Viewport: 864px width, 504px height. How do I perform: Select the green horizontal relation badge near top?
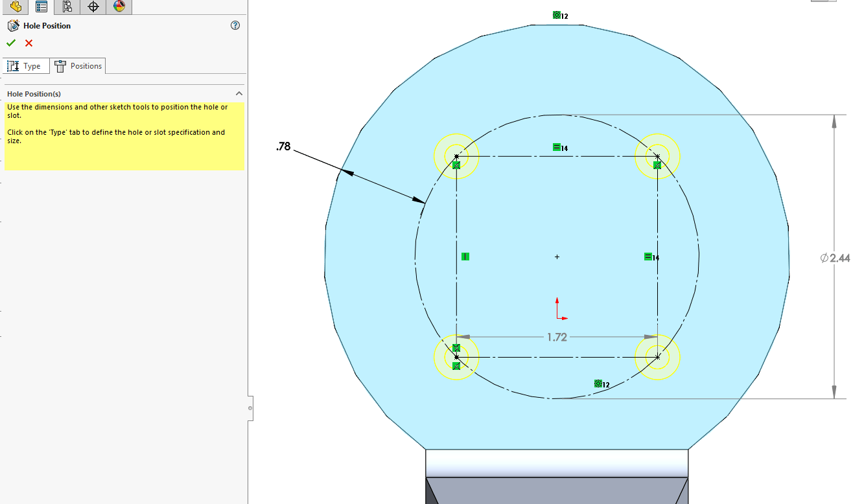point(555,146)
